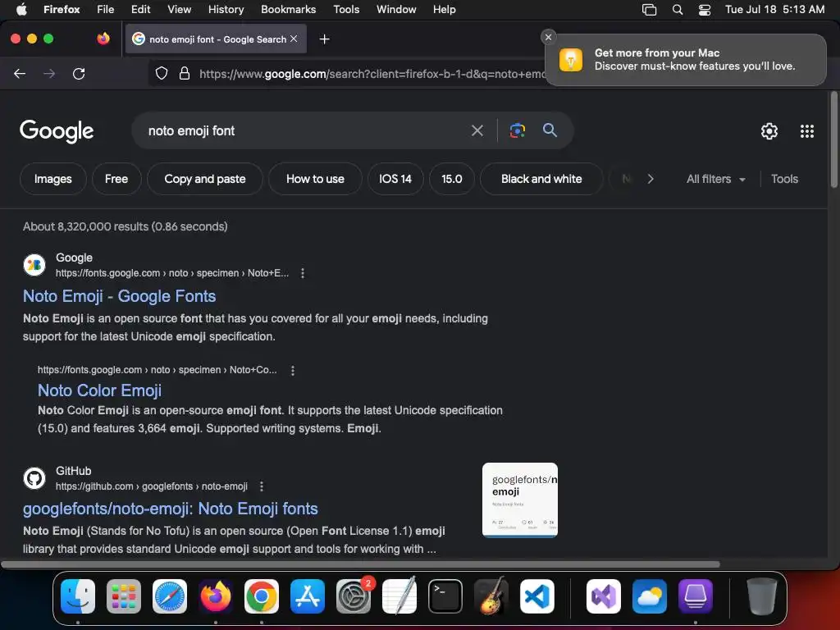840x630 pixels.
Task: Open the Help menu
Action: pyautogui.click(x=444, y=9)
